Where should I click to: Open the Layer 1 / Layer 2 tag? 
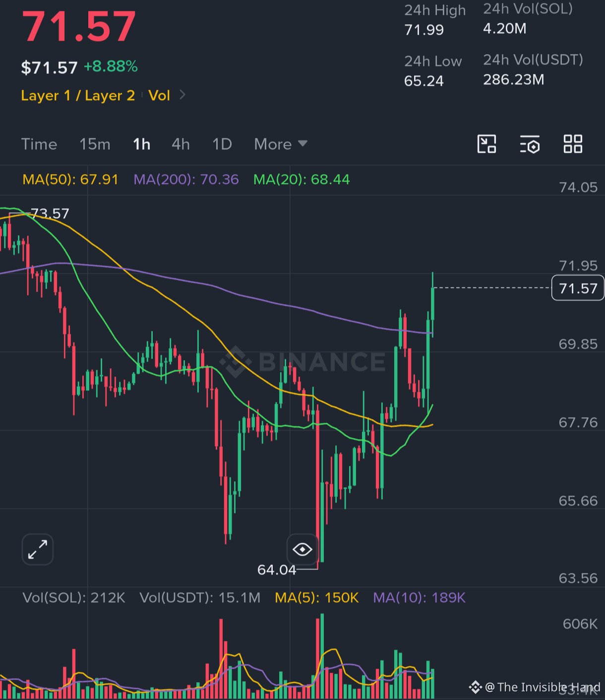[x=78, y=95]
